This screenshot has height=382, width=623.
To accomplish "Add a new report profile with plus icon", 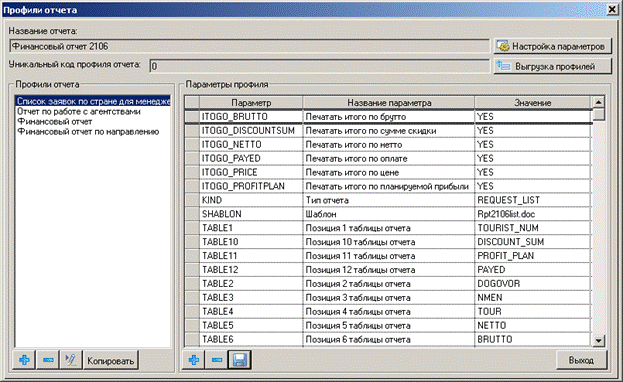I will [24, 360].
